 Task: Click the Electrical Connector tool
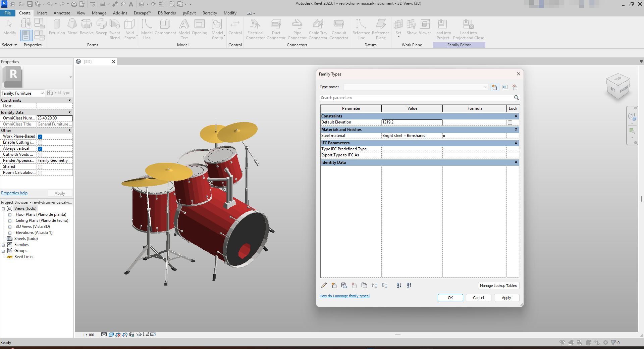click(x=255, y=29)
